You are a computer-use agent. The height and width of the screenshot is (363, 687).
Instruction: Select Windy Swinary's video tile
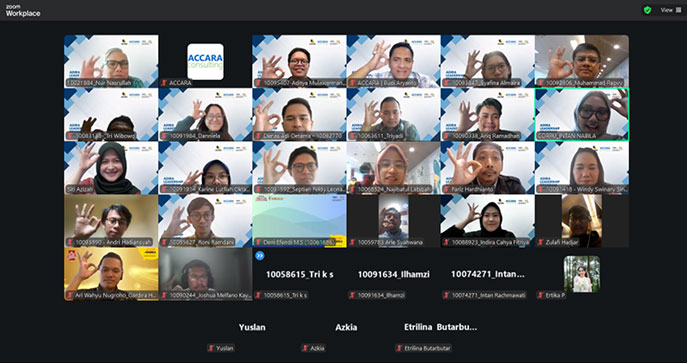[582, 168]
